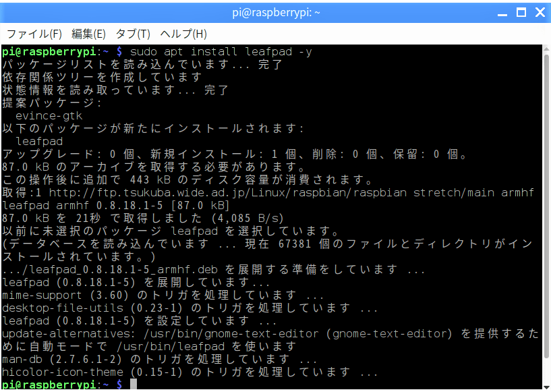551x392 pixels.
Task: Close the pi@raspberrypi terminal window
Action: point(540,13)
